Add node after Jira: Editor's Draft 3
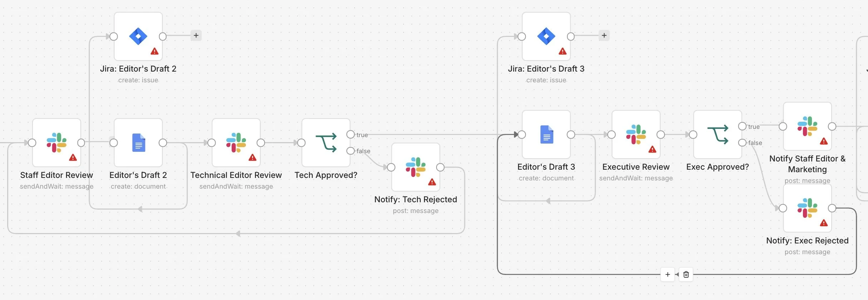Viewport: 868px width, 300px height. coord(604,35)
